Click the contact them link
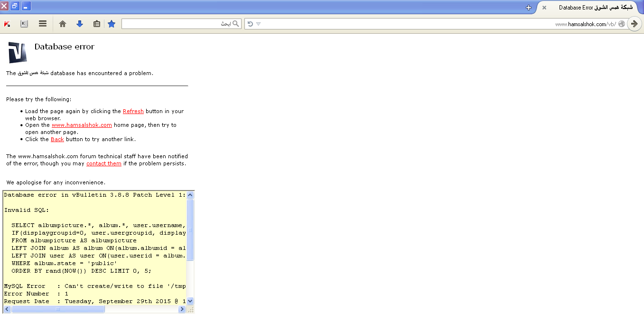The width and height of the screenshot is (644, 324). 104,163
